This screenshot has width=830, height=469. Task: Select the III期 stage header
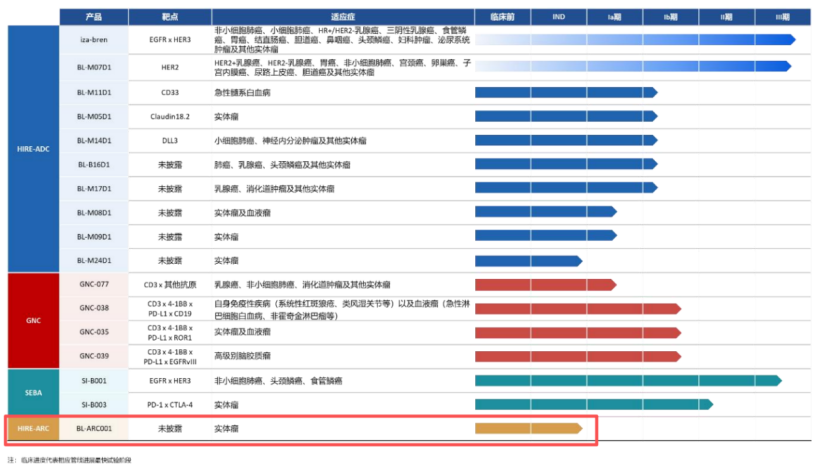pyautogui.click(x=782, y=17)
